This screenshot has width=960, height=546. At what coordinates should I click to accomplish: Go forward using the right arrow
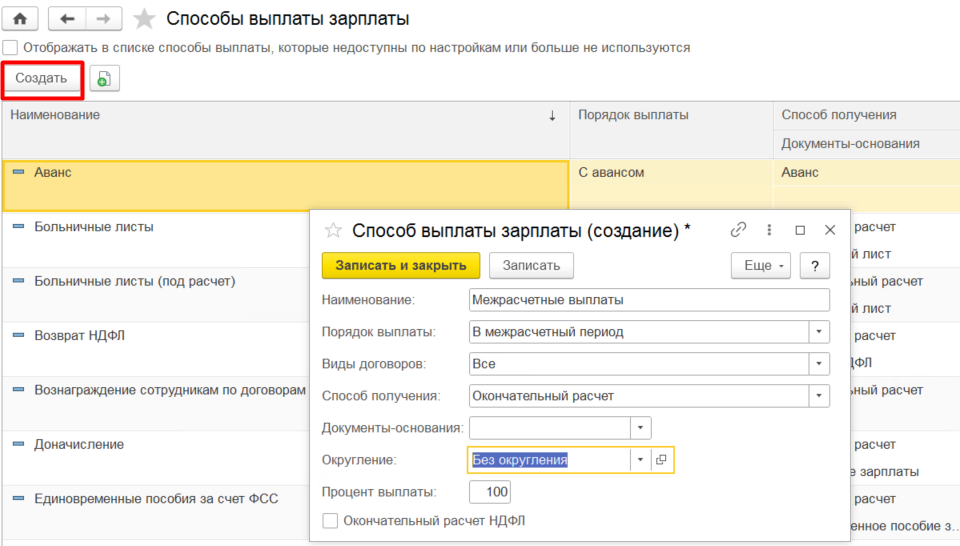[103, 19]
